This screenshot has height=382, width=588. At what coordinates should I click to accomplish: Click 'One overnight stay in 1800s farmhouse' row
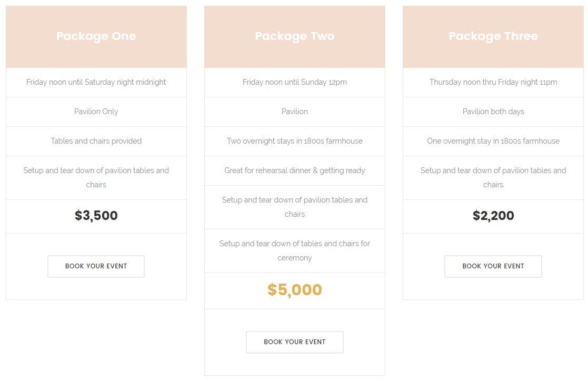point(493,142)
